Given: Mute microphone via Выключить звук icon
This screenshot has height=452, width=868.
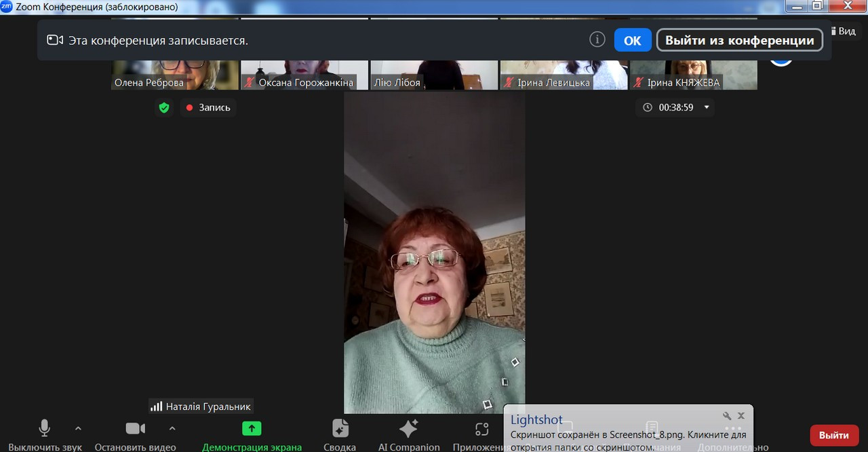Looking at the screenshot, I should [44, 428].
